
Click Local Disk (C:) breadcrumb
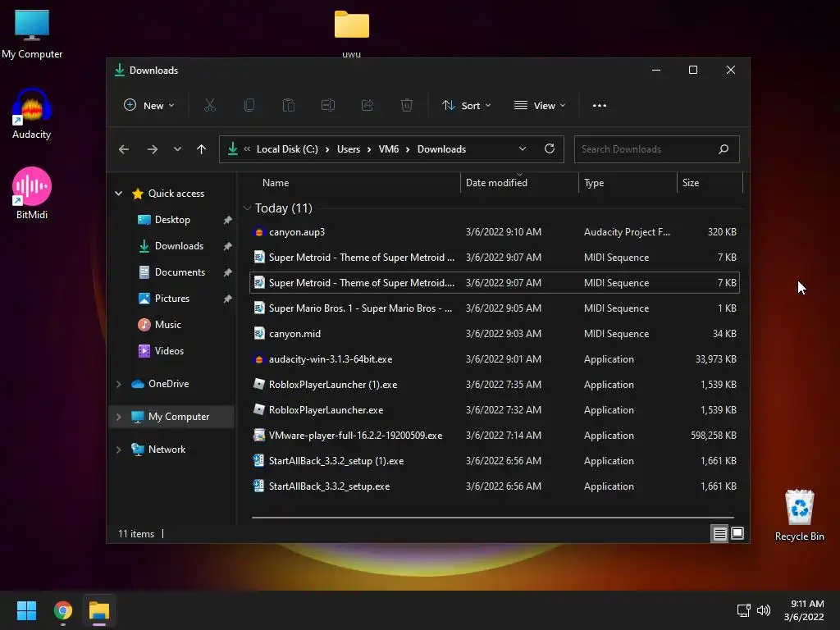pos(287,149)
